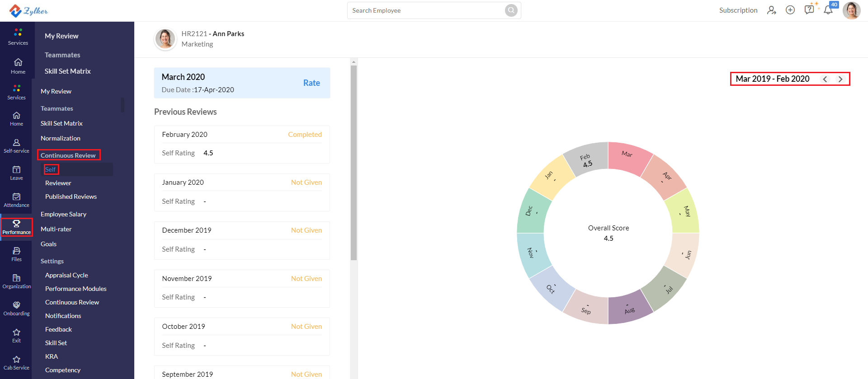Open the January 2020 review card

[x=242, y=192]
